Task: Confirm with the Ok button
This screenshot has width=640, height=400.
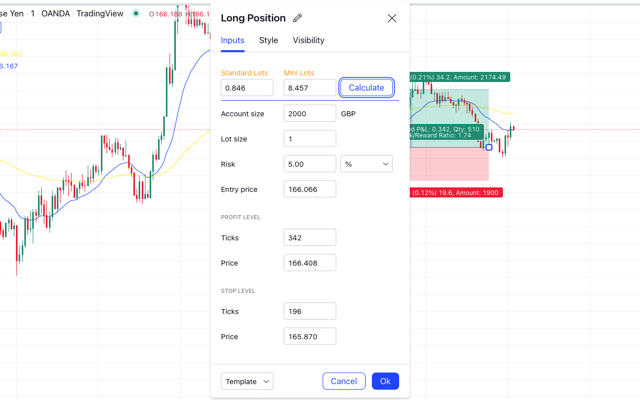Action: click(x=385, y=381)
